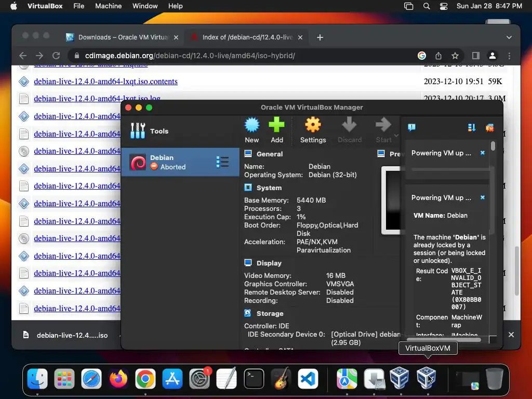
Task: Click the Operating System value Debian (32-bit)
Action: click(332, 175)
